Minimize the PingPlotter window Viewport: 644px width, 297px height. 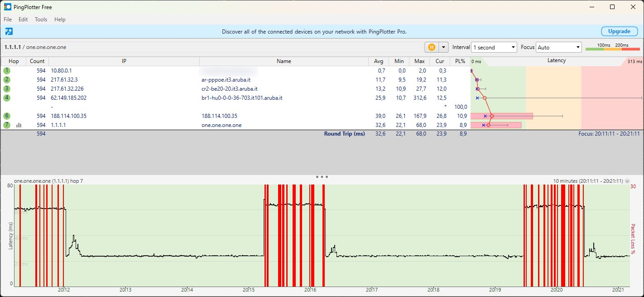(591, 7)
